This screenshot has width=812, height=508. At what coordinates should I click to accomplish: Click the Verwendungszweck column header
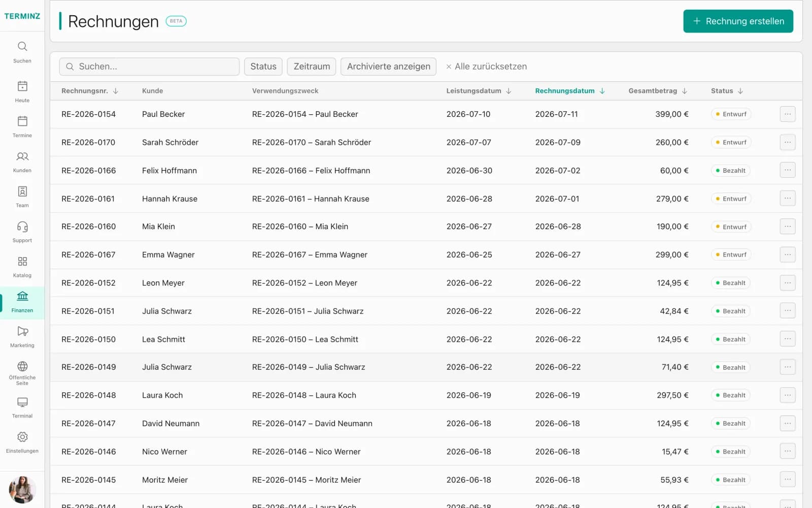pos(285,91)
